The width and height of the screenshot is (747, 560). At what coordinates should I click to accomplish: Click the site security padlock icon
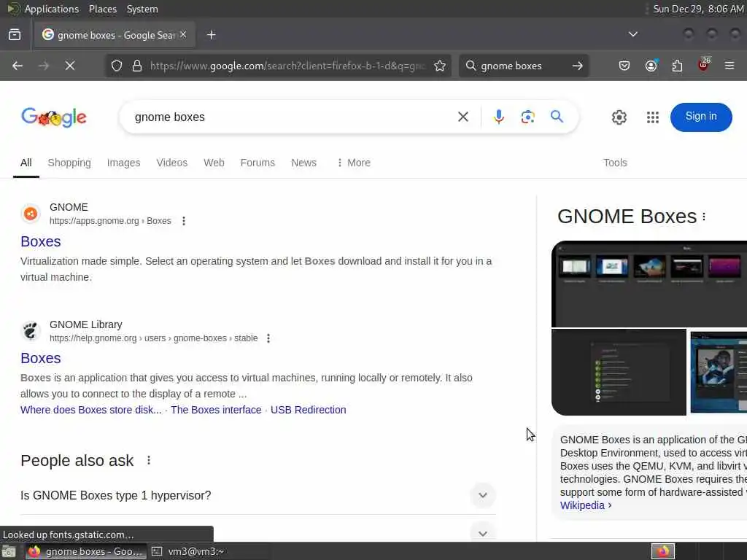(x=137, y=66)
